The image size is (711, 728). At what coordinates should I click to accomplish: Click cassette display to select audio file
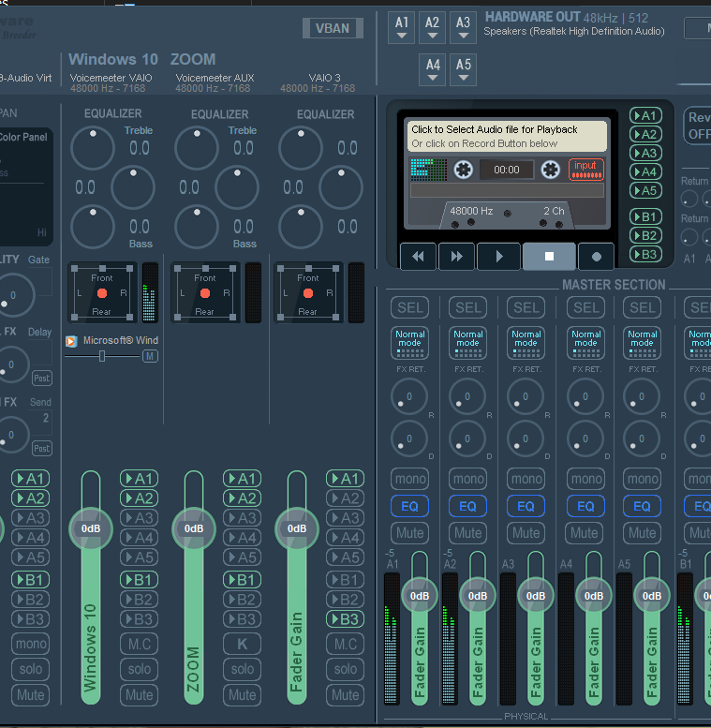click(x=507, y=137)
